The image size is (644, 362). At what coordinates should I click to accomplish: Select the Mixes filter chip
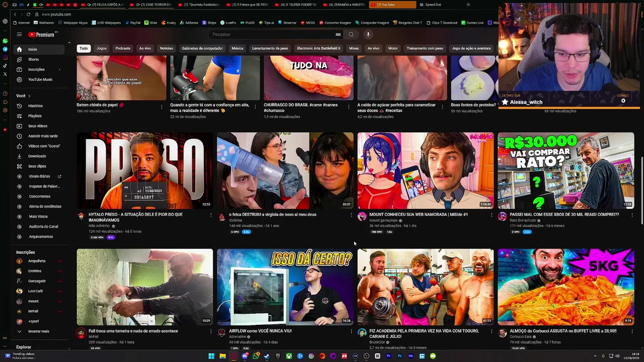point(354,48)
